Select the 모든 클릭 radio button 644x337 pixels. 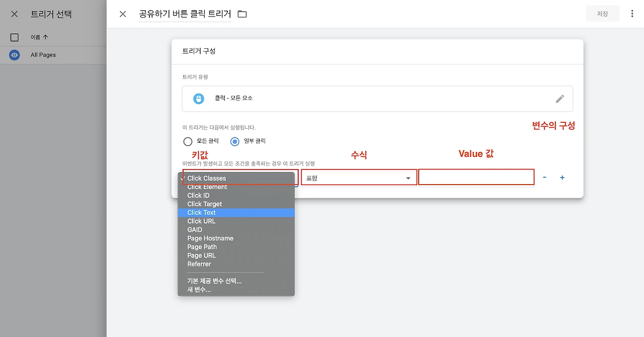pos(188,141)
